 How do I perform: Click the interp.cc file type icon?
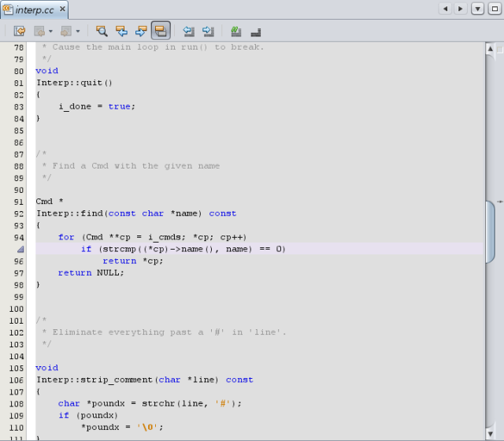click(8, 9)
